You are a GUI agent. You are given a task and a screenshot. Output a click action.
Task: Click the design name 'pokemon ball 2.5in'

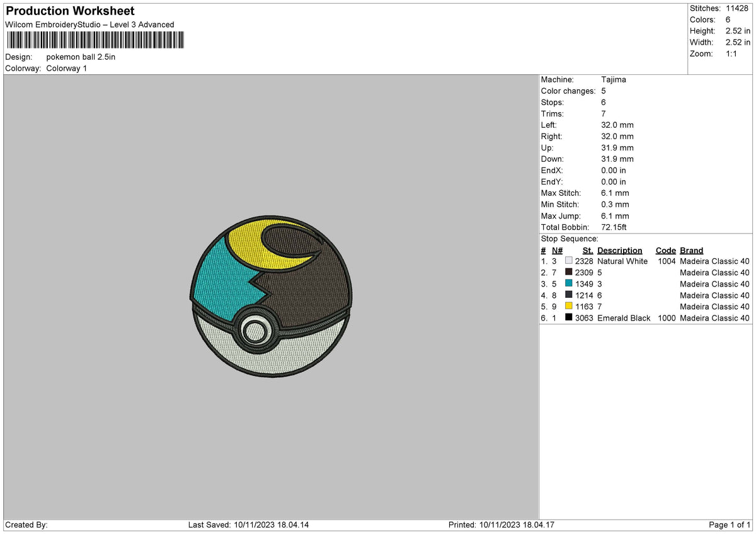[81, 57]
